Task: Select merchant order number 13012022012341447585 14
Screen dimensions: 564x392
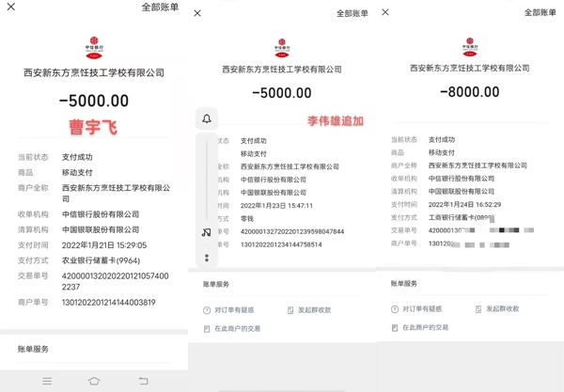Action: [x=281, y=244]
